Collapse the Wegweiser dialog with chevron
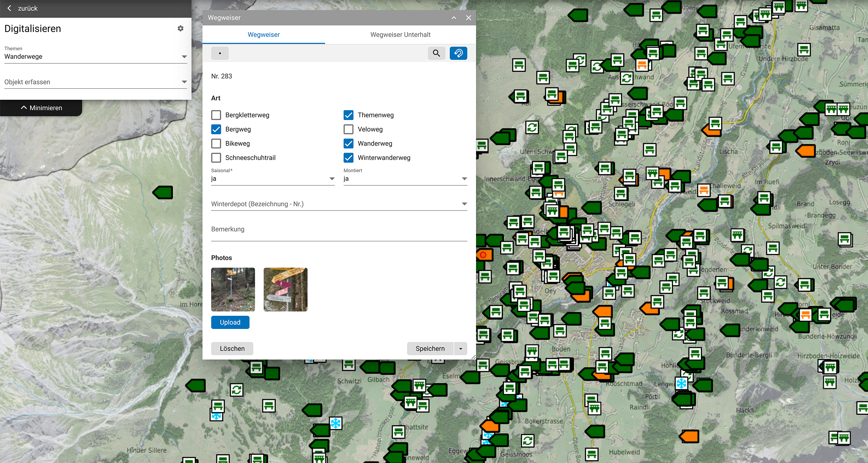868x463 pixels. tap(454, 18)
